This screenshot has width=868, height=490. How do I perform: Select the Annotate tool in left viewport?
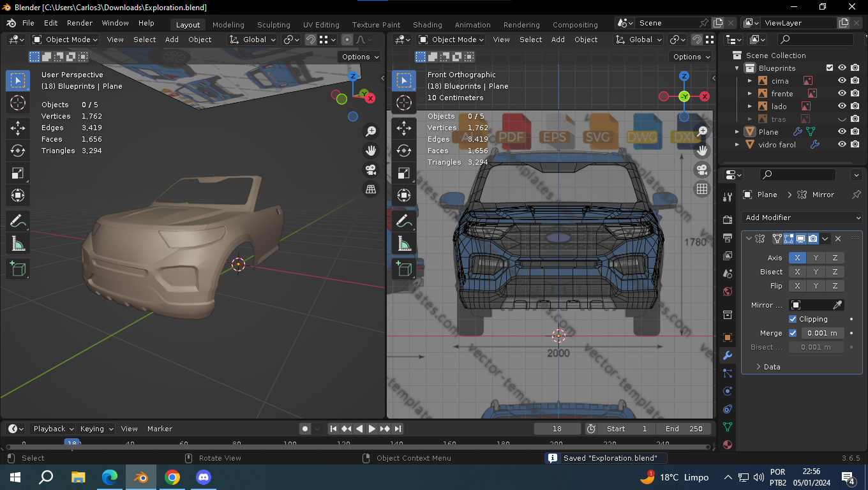[x=18, y=221]
